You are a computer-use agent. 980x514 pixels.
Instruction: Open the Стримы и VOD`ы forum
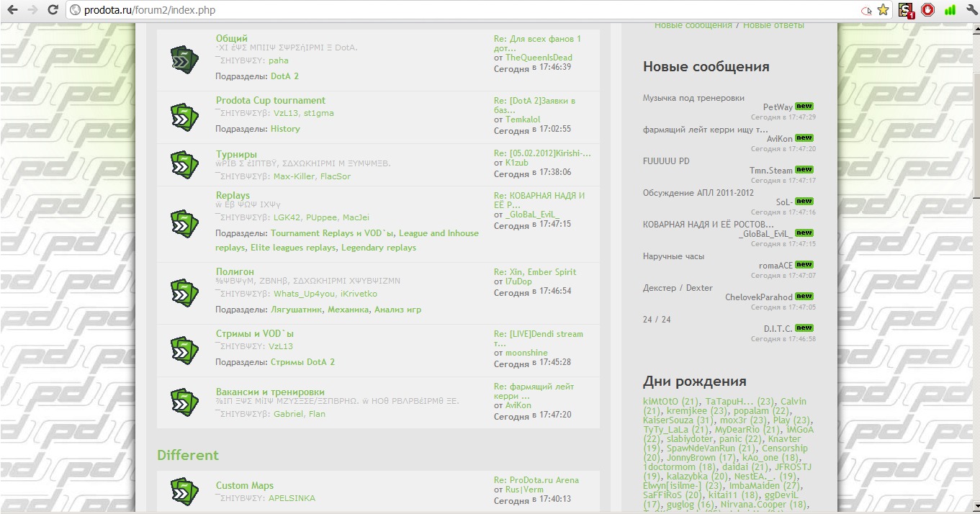255,333
